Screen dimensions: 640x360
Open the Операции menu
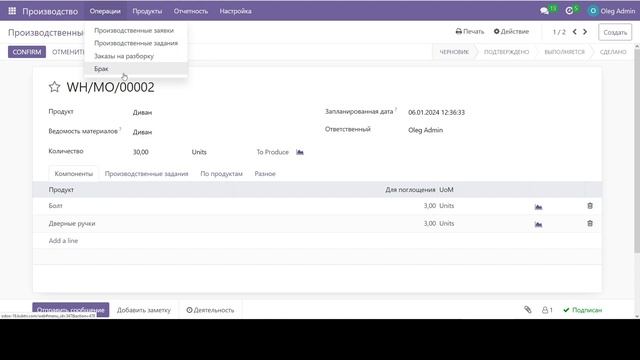105,11
